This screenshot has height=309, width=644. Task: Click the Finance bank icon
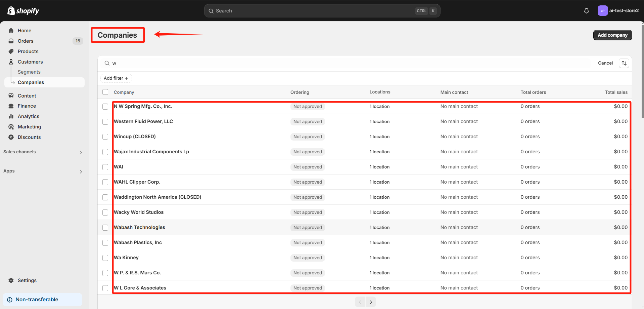click(x=11, y=106)
